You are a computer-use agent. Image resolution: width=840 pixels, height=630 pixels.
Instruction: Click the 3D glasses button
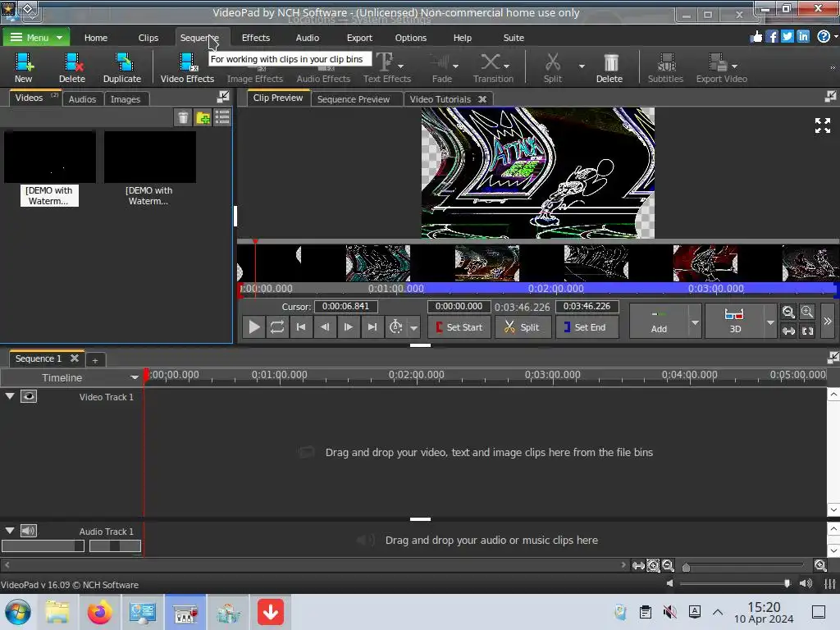coord(734,321)
